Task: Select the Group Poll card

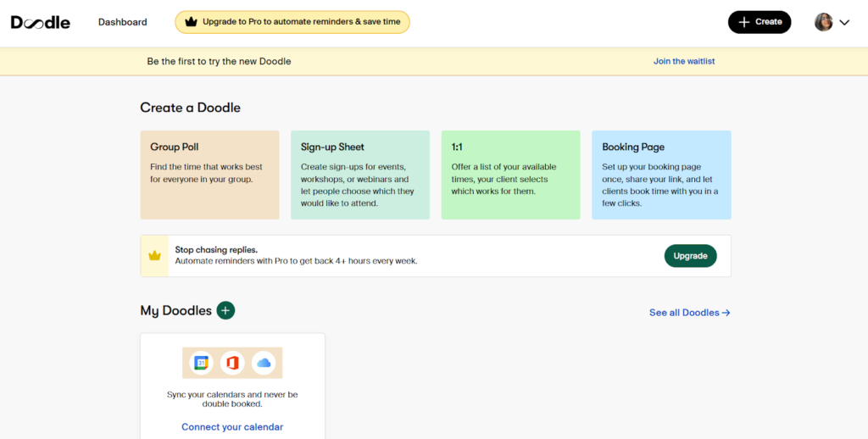Action: coord(209,175)
